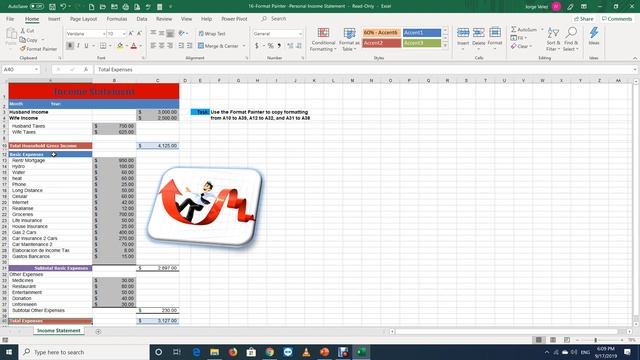Viewport: 640px width, 360px height.
Task: Add a new sheet with the plus icon
Action: click(x=98, y=331)
